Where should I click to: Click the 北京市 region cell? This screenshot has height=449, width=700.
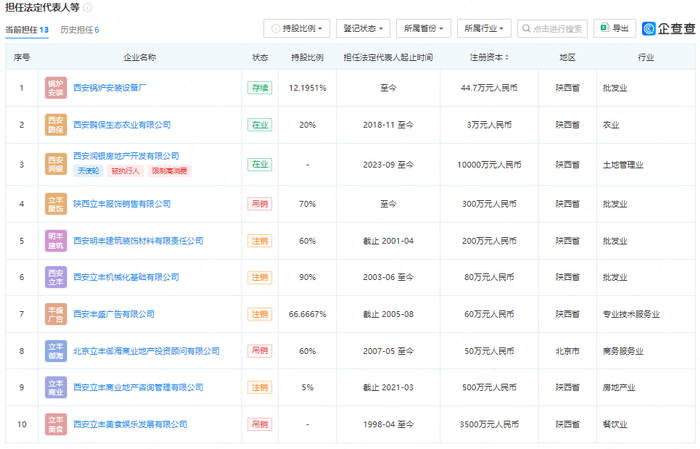tap(567, 351)
